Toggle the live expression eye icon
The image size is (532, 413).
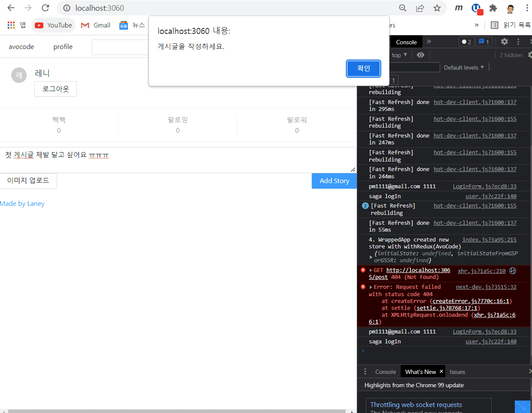pyautogui.click(x=420, y=55)
